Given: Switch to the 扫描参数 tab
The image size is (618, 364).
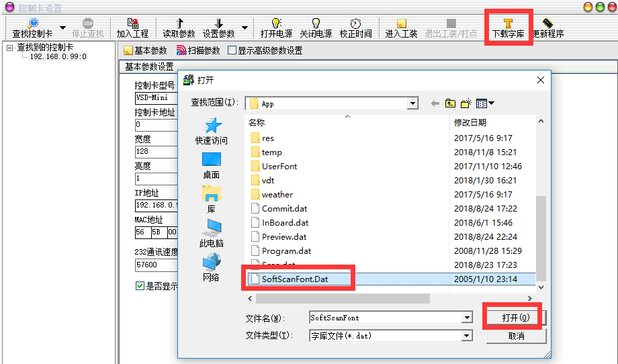Looking at the screenshot, I should pos(198,50).
